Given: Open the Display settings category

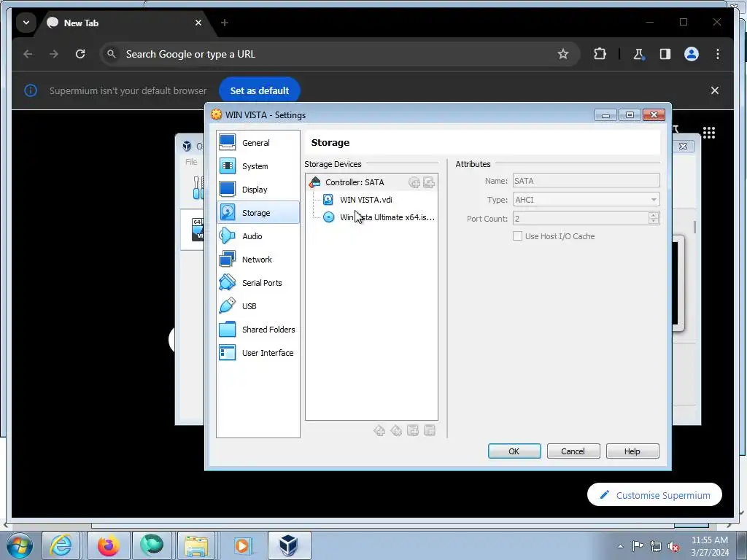Looking at the screenshot, I should 258,189.
